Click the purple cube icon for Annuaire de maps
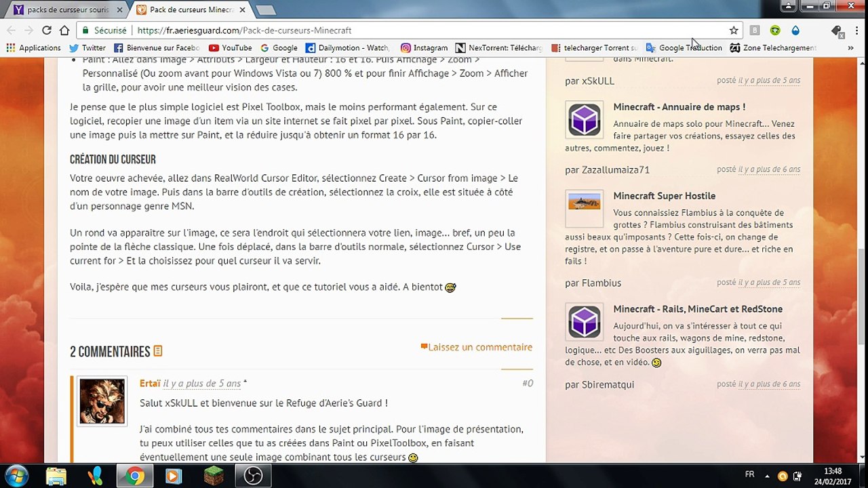Viewport: 868px width, 488px height. pos(585,120)
